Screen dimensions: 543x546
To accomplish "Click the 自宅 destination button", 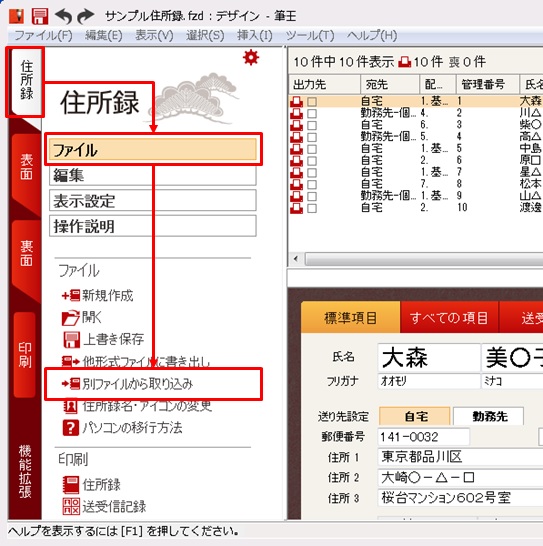I will point(415,416).
